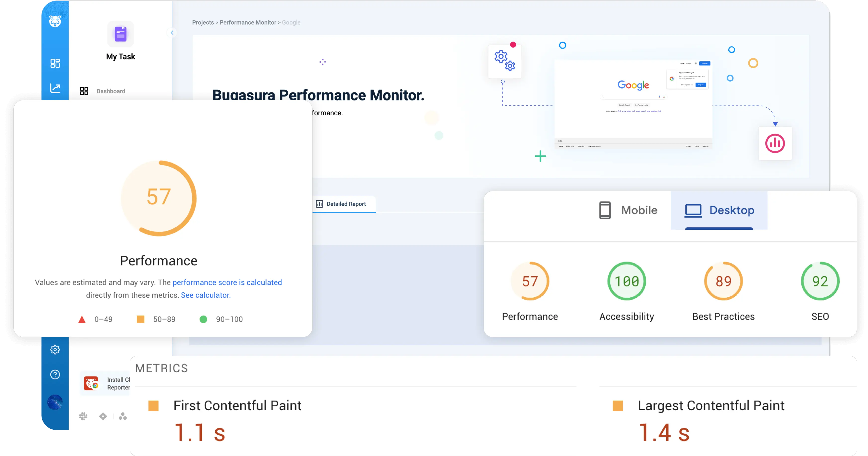Click the pink bar chart report icon
Viewport: 868px width, 456px height.
(775, 143)
